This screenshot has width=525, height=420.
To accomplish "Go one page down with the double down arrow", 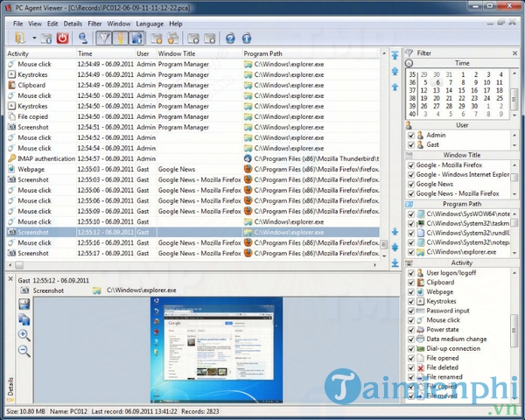I will click(x=395, y=247).
